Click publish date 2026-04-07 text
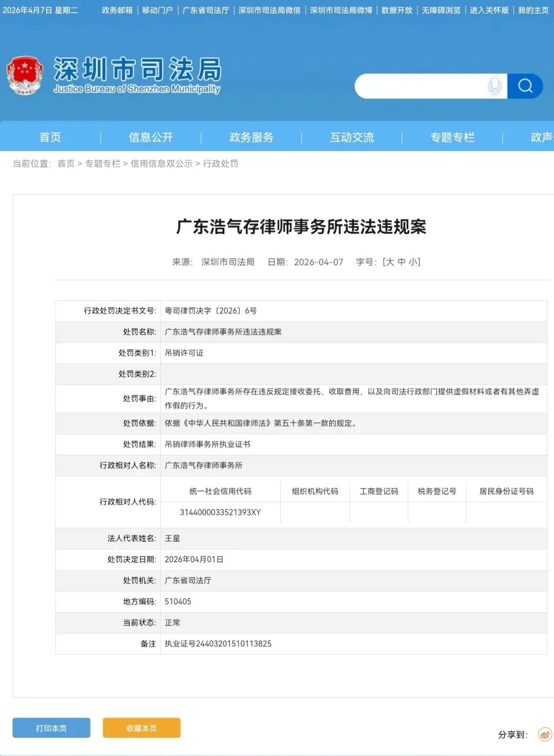Viewport: 554px width, 756px height. pos(319,262)
